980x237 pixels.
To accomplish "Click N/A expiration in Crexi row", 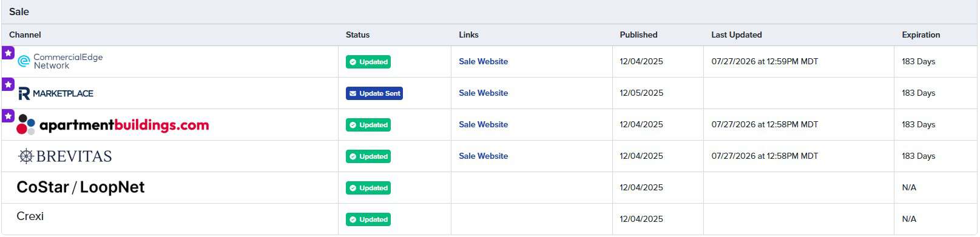I will 909,219.
